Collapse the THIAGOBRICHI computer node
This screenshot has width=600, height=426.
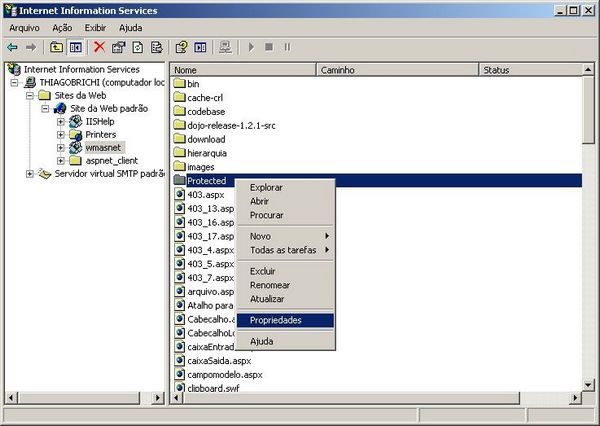[15, 83]
